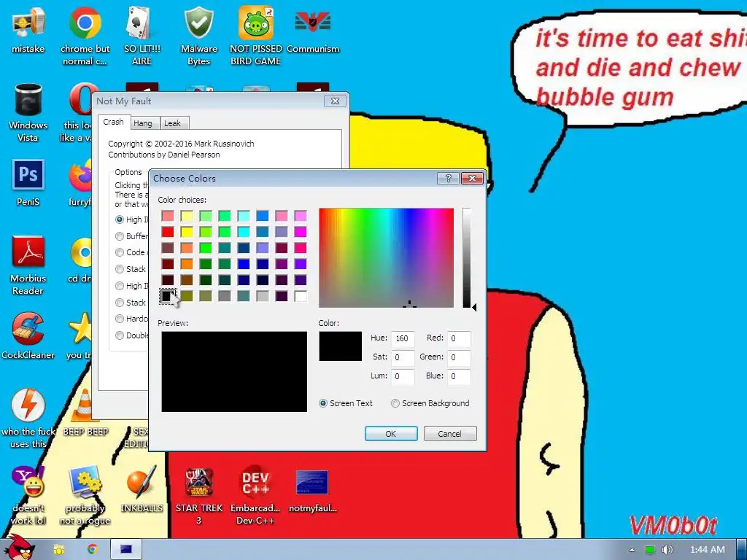The height and width of the screenshot is (560, 747).
Task: Switch to the Crash tab
Action: pyautogui.click(x=113, y=122)
